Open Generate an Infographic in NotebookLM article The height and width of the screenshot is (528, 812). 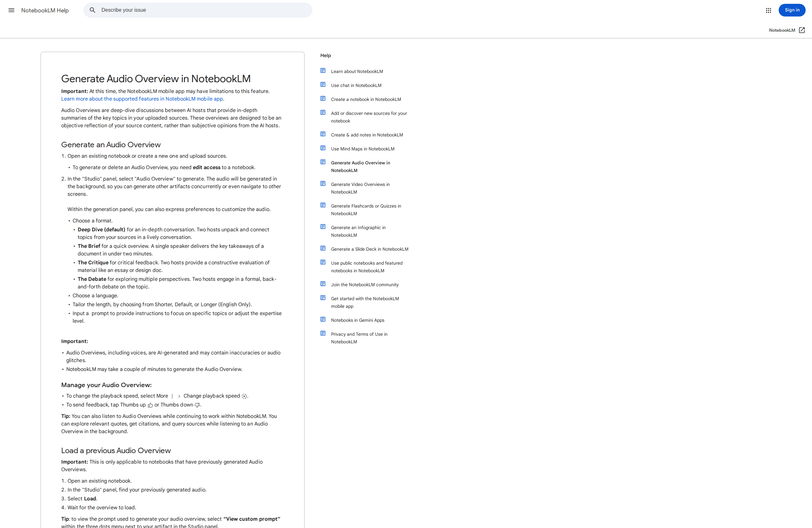point(358,231)
